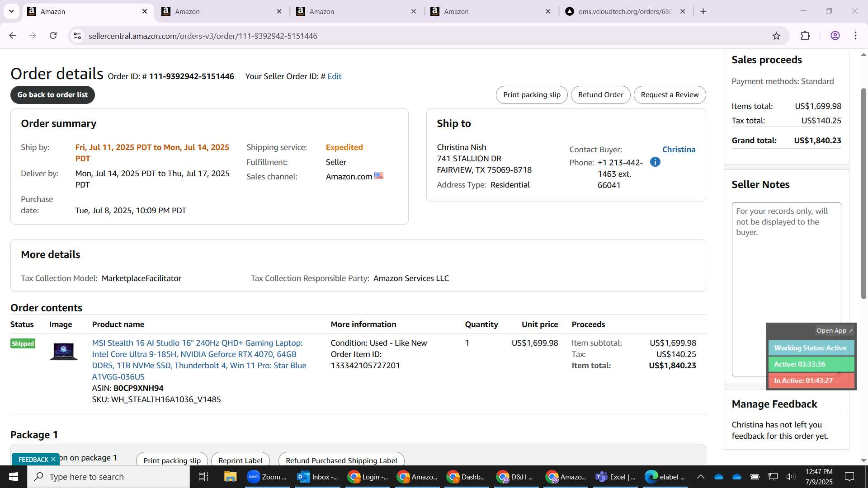Close the FEEDBACK tab with its X
The image size is (868, 488).
tap(53, 459)
